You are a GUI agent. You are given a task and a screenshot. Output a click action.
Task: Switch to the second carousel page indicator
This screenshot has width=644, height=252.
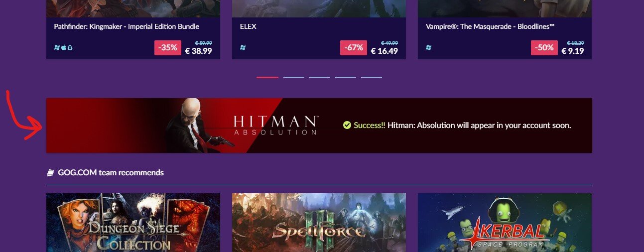click(294, 77)
